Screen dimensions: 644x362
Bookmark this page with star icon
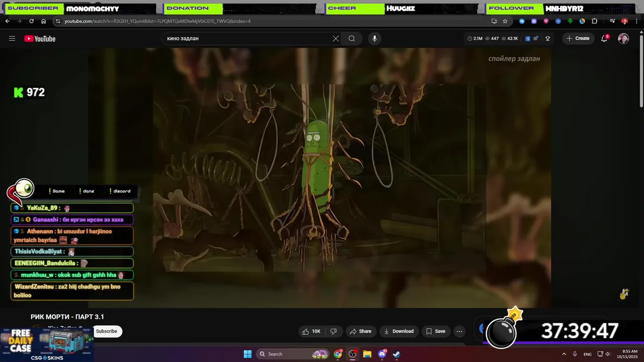coord(505,21)
